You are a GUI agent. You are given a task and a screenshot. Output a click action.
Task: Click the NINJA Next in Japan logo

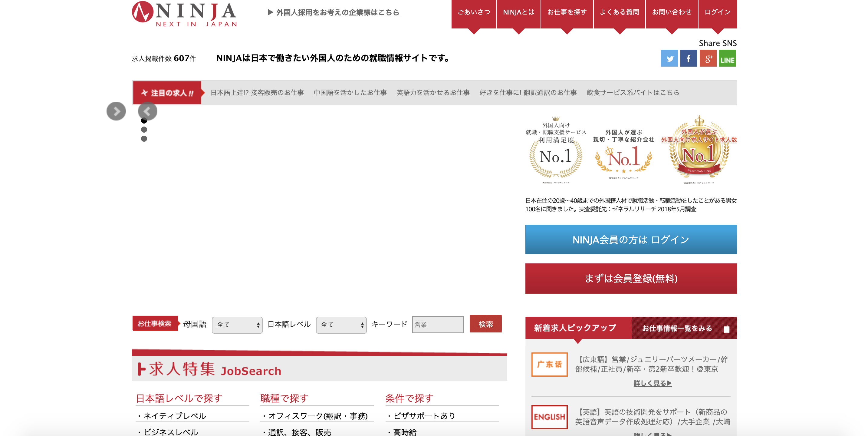coord(184,14)
